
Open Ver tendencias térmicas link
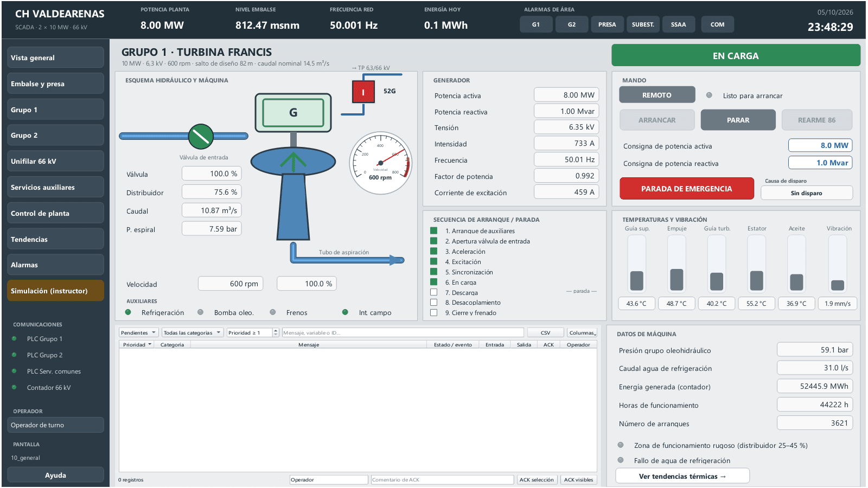click(x=682, y=476)
